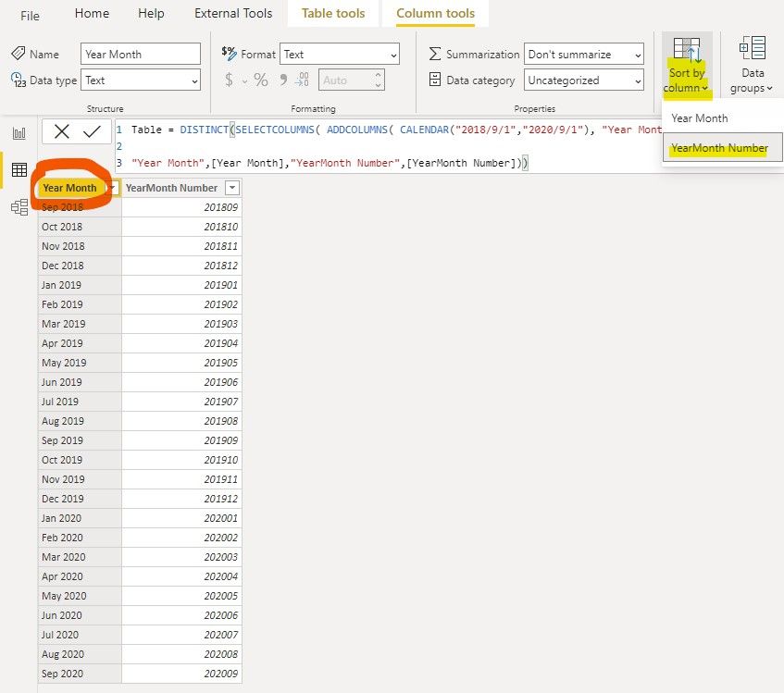Viewport: 784px width, 693px height.
Task: Cancel formula with the X icon
Action: pos(61,131)
